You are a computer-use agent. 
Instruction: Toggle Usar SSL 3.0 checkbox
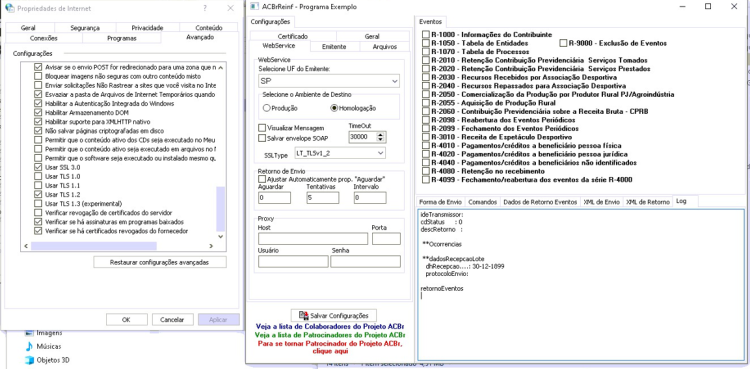click(x=38, y=168)
